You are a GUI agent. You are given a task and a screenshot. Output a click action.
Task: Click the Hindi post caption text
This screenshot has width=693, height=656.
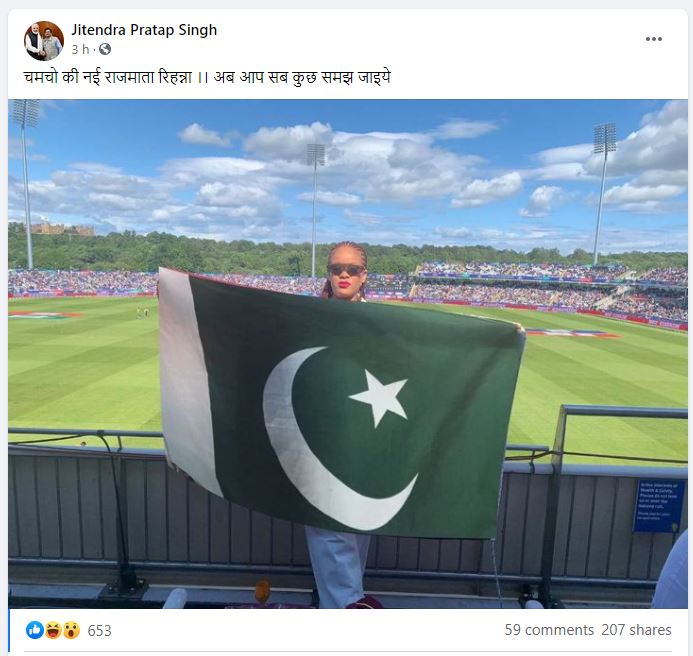(x=207, y=77)
